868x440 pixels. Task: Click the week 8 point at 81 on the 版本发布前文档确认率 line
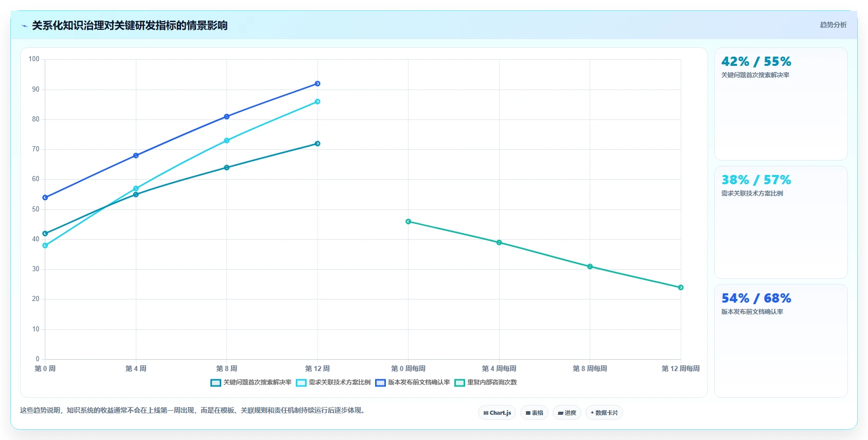coord(227,117)
